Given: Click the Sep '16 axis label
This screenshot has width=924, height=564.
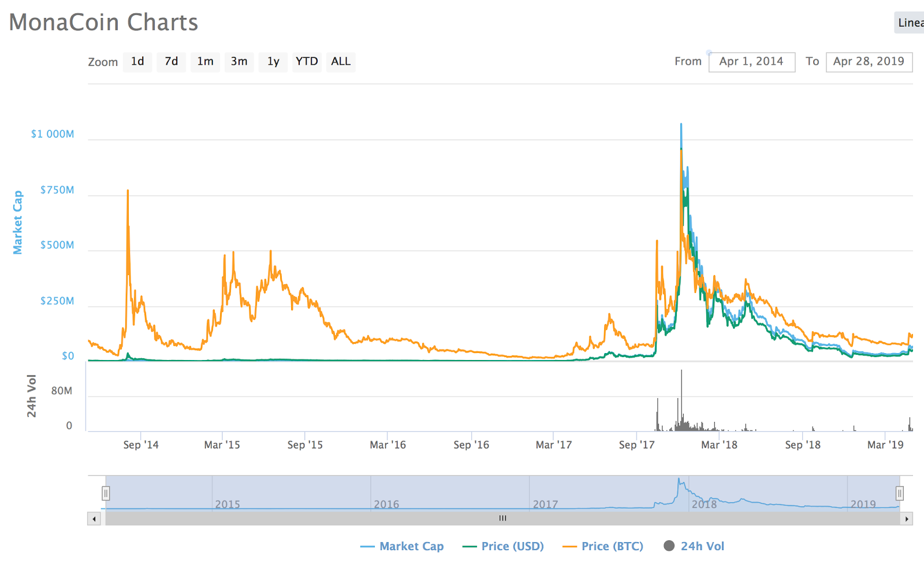Looking at the screenshot, I should click(x=471, y=445).
